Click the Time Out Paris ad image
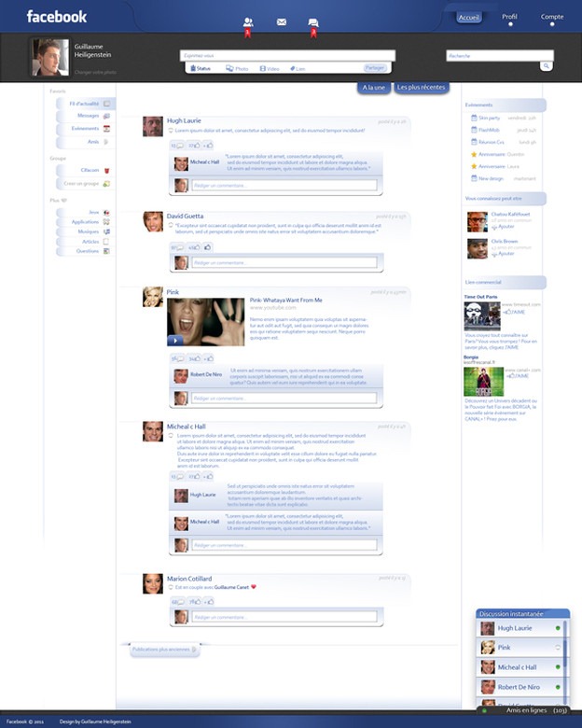The image size is (582, 728). [482, 316]
